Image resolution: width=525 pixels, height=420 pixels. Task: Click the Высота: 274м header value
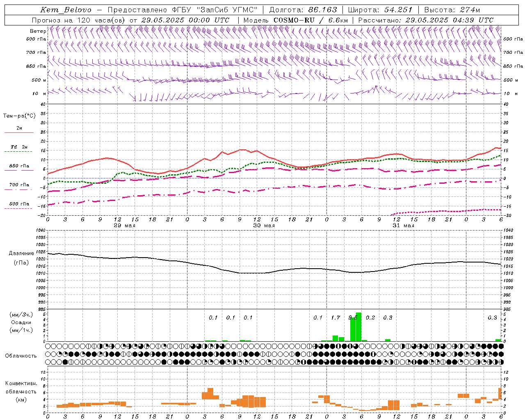tap(452, 10)
